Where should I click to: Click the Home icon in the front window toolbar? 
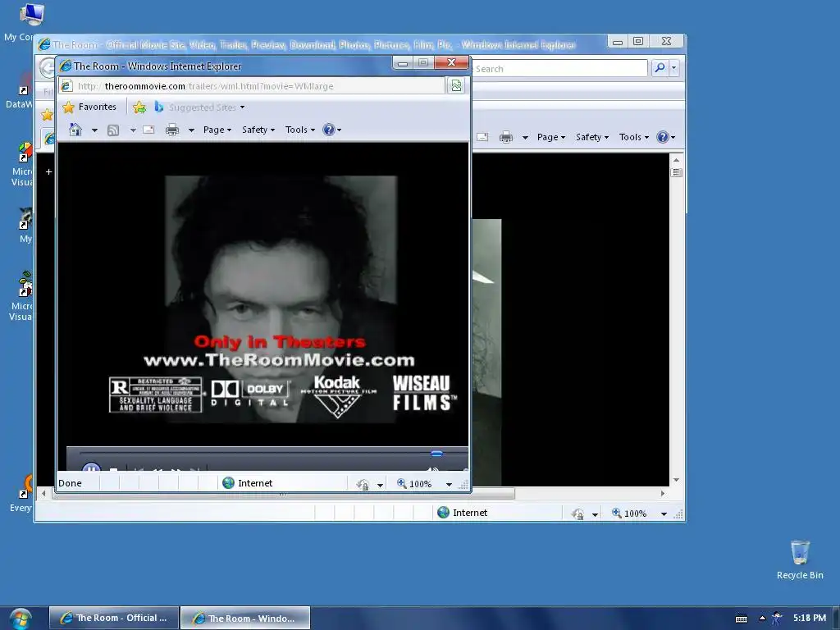(x=75, y=130)
